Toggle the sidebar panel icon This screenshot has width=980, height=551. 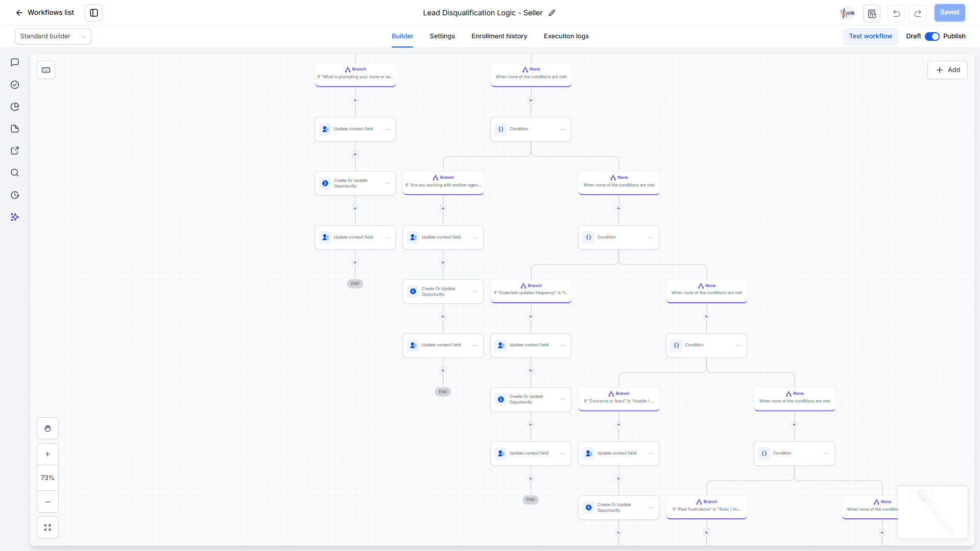(94, 13)
